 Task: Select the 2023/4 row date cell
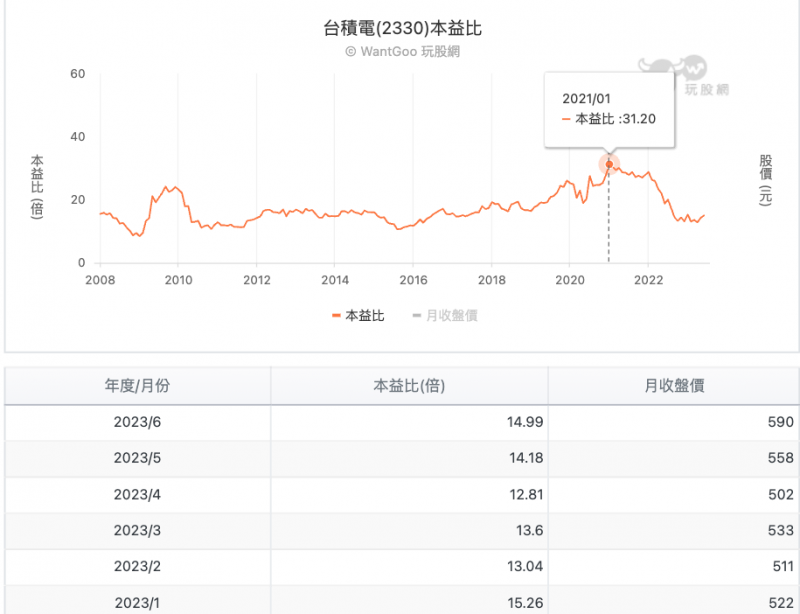137,495
